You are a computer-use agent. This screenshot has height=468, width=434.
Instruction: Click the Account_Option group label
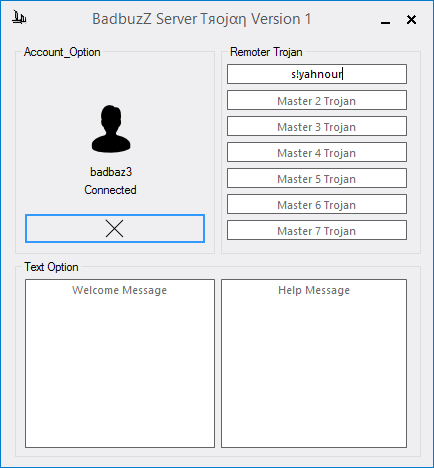coord(62,52)
